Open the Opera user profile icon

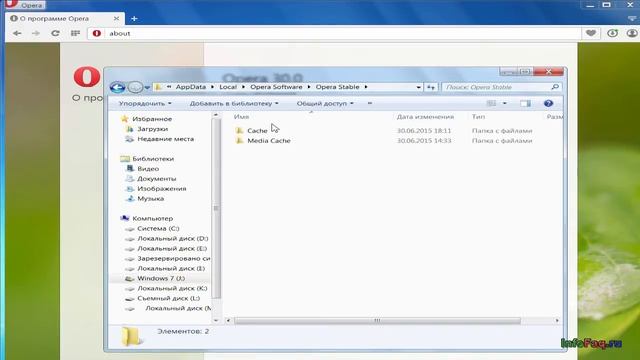[x=632, y=33]
